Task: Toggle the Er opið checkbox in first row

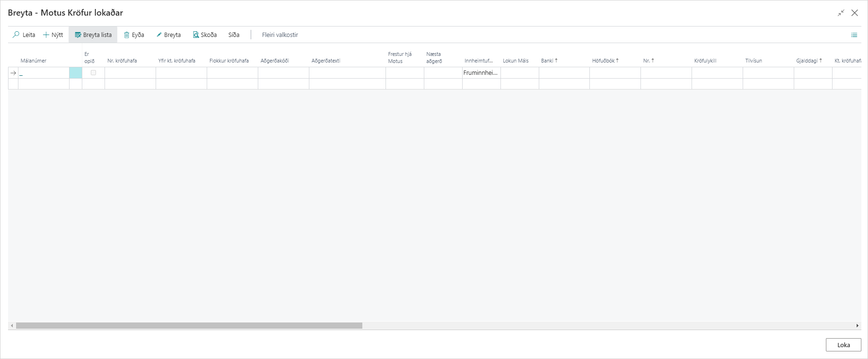Action: [93, 73]
